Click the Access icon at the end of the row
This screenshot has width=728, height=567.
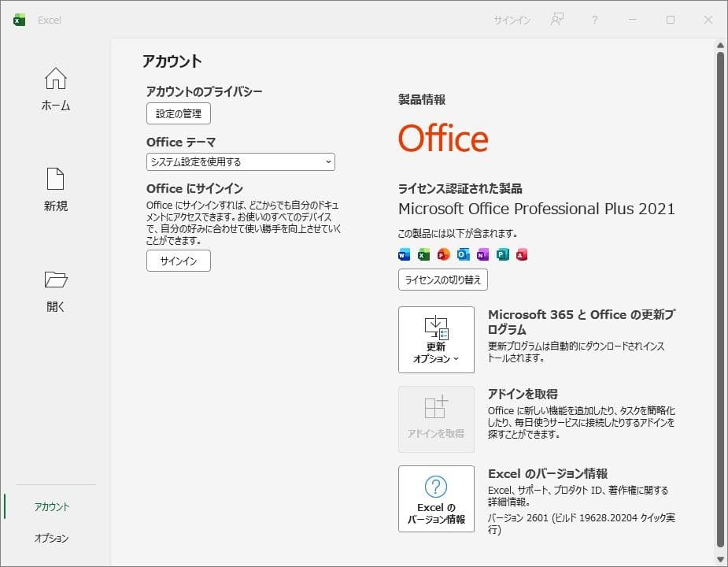[522, 254]
